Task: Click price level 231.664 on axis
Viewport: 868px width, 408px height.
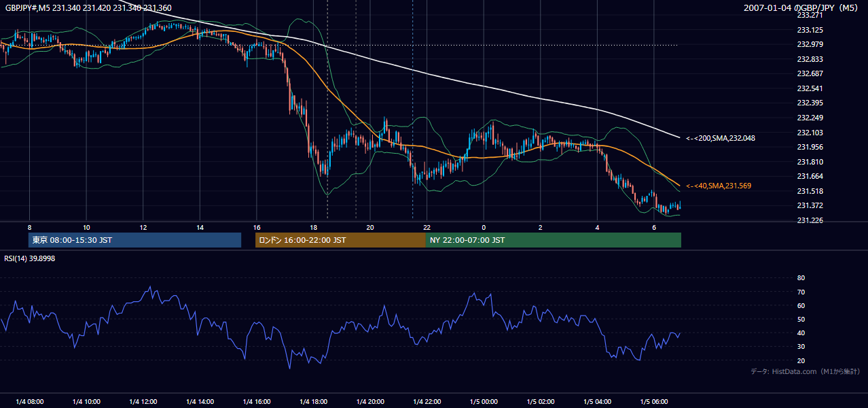Action: 810,176
